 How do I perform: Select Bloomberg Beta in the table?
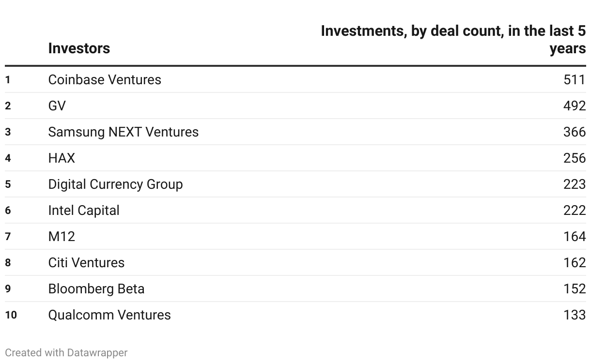[96, 288]
